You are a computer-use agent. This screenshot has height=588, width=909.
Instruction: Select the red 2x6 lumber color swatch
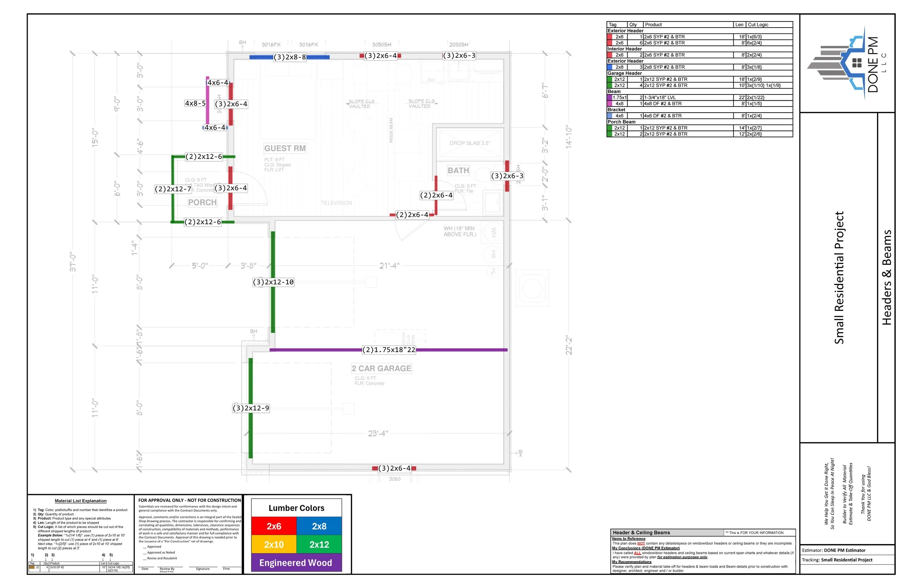274,526
